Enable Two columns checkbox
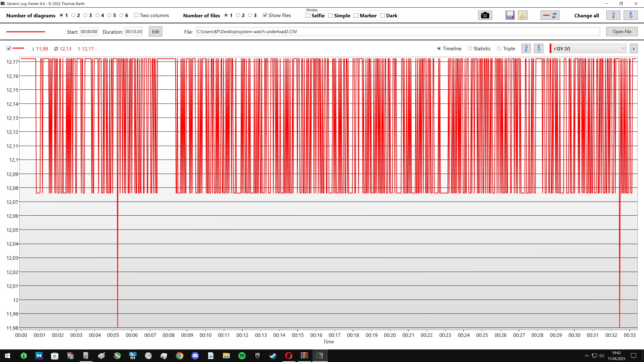The width and height of the screenshot is (644, 362). pos(136,15)
